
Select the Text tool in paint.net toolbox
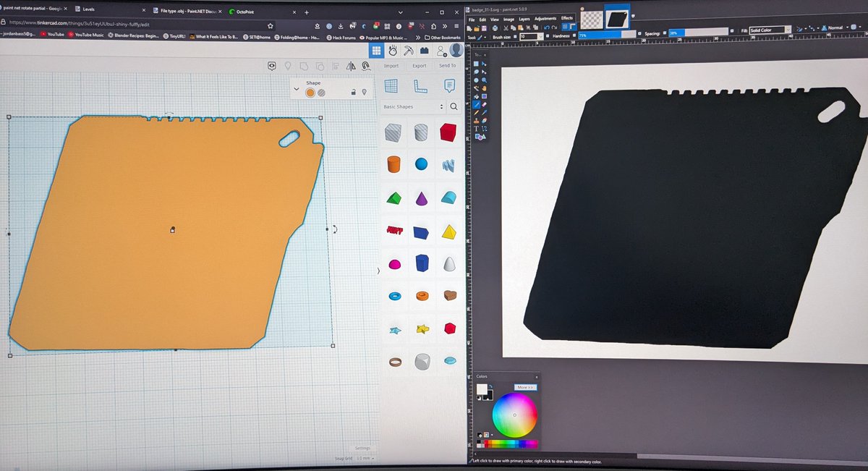click(477, 128)
